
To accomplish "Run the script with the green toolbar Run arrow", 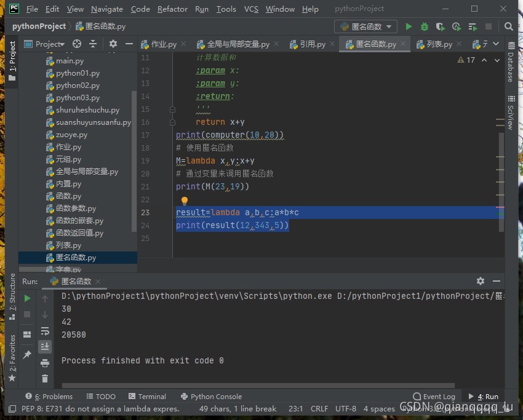I will pos(409,26).
